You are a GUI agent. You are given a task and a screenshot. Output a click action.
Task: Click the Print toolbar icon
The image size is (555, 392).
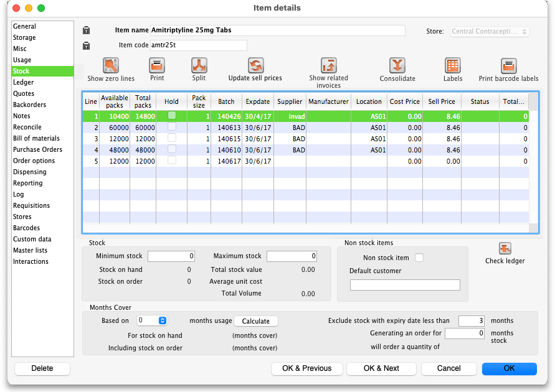[157, 65]
